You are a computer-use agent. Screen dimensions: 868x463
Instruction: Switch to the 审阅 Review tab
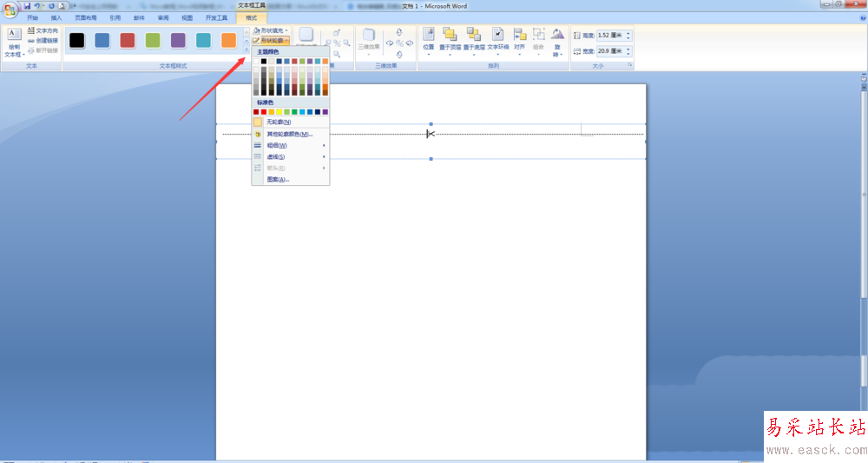(x=163, y=17)
